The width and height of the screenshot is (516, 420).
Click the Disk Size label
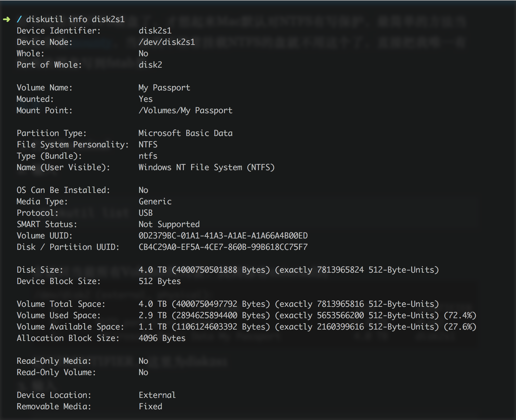40,270
